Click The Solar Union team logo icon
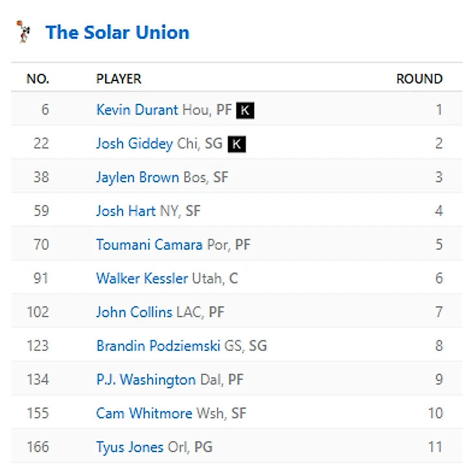This screenshot has height=476, width=473. [23, 32]
